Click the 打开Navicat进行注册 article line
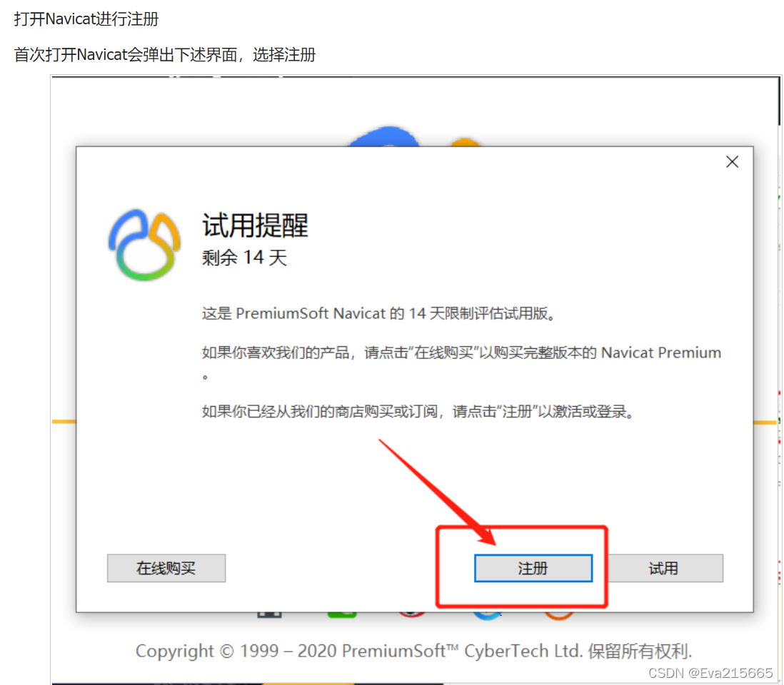 tap(86, 19)
